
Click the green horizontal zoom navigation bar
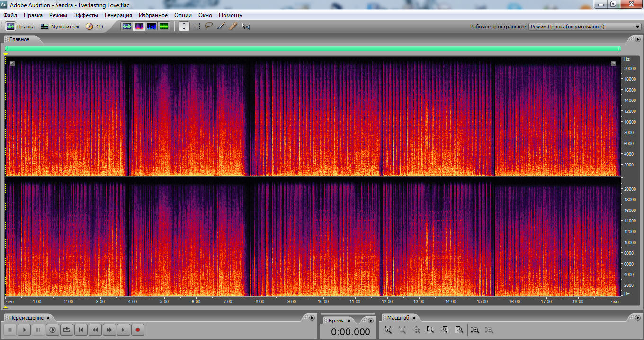313,48
